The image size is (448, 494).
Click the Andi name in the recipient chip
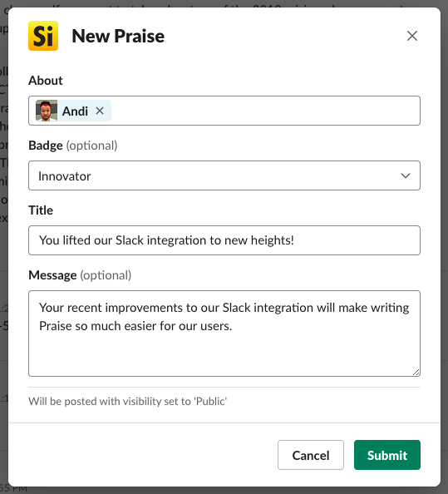point(75,111)
